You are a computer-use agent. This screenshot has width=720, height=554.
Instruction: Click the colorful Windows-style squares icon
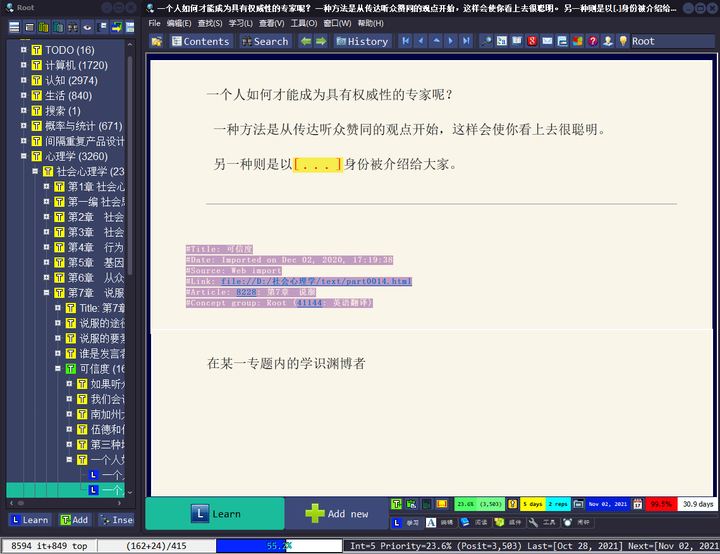pyautogui.click(x=578, y=41)
